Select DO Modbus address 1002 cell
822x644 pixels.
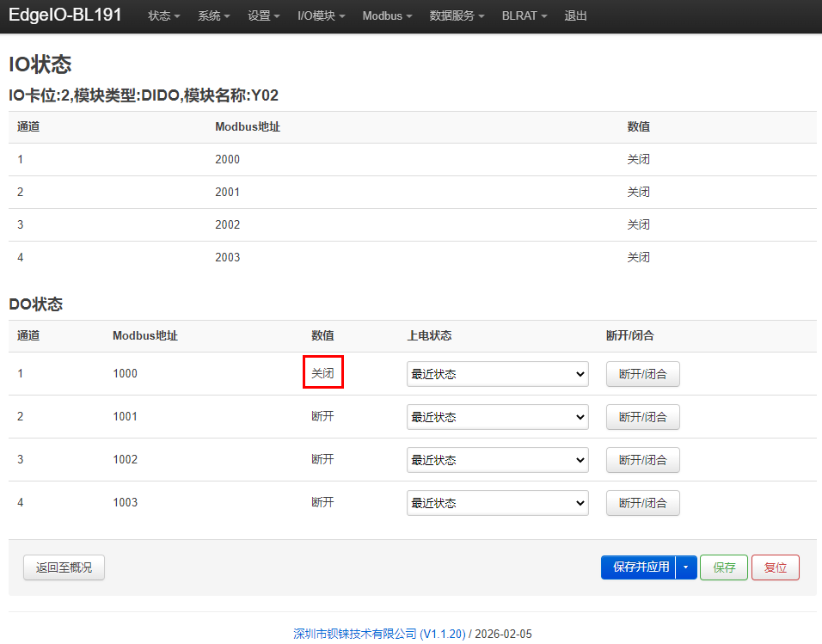126,459
